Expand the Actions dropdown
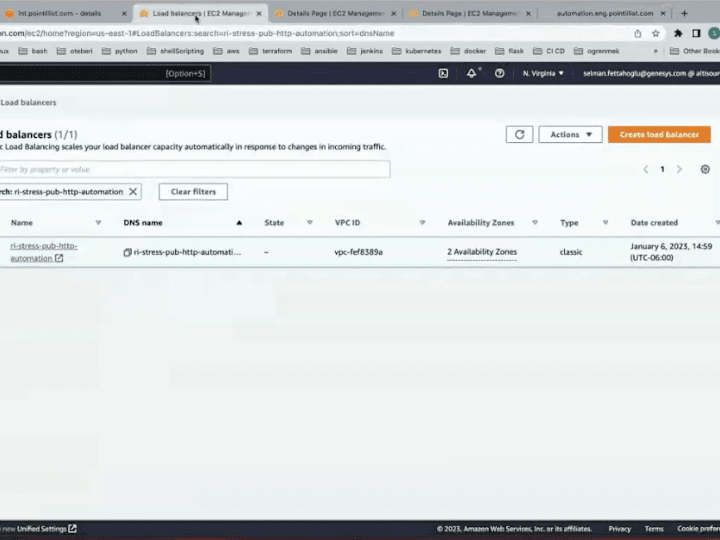The width and height of the screenshot is (720, 540). (x=570, y=135)
